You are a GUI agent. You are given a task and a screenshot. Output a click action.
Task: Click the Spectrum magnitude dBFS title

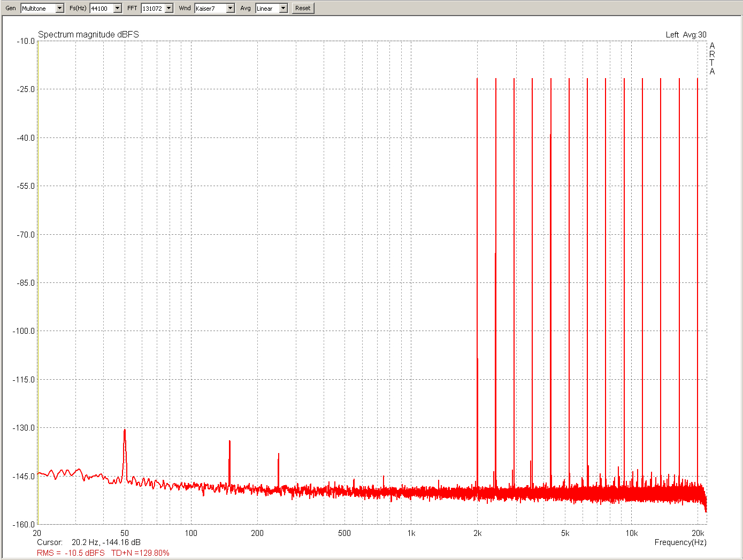[88, 34]
